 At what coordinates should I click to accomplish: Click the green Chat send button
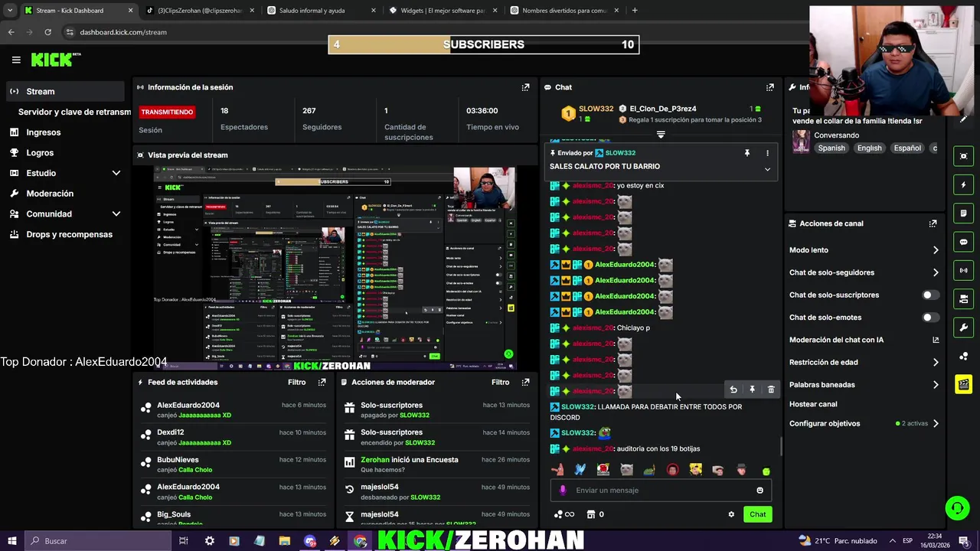[757, 514]
